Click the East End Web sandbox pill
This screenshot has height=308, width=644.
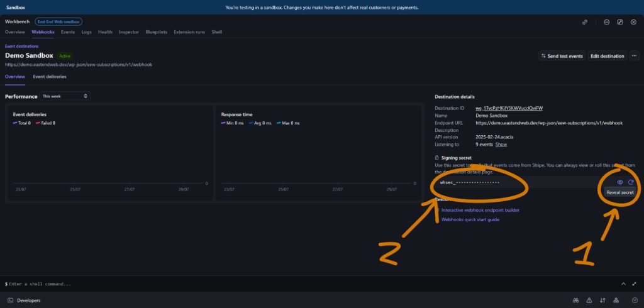[x=58, y=22]
